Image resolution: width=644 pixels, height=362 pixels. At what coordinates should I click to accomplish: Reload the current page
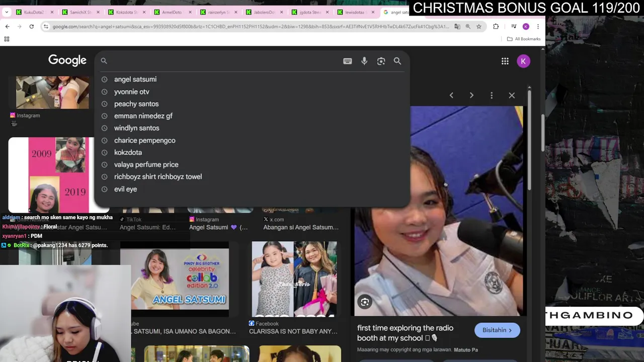click(x=31, y=26)
